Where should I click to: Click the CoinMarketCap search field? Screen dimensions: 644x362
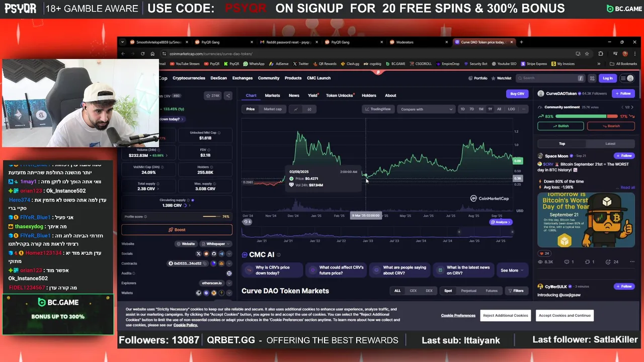[x=551, y=78]
